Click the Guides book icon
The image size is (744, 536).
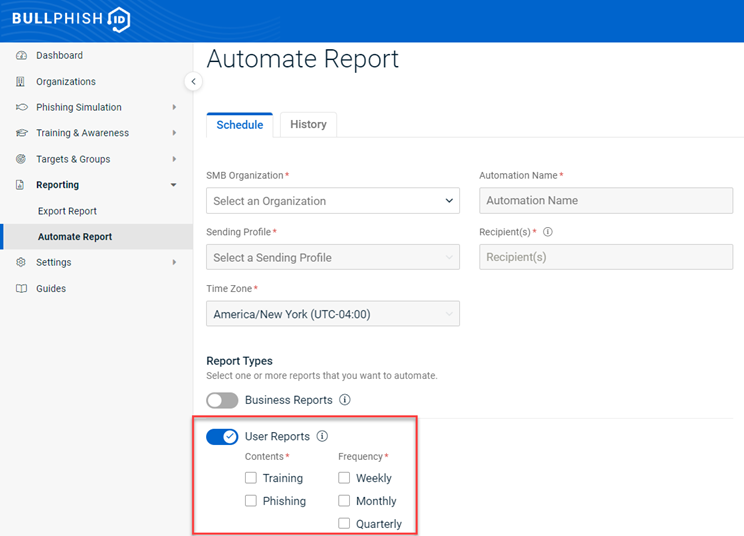(21, 289)
